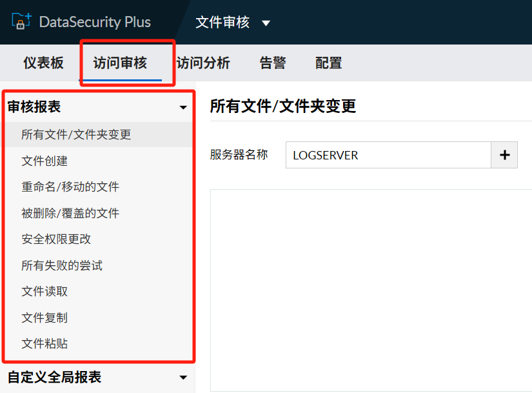Expand the 自定义全局报表 section arrow
The width and height of the screenshot is (532, 393).
pos(183,378)
